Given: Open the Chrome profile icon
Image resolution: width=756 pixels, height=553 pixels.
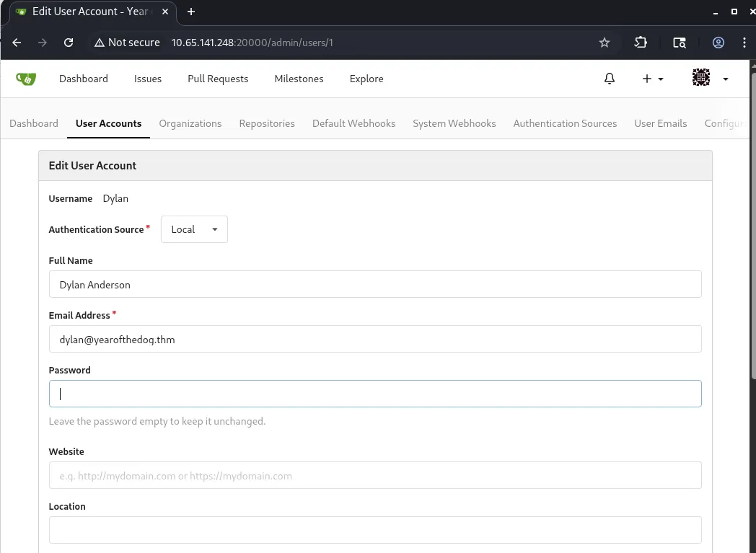Looking at the screenshot, I should (x=718, y=43).
